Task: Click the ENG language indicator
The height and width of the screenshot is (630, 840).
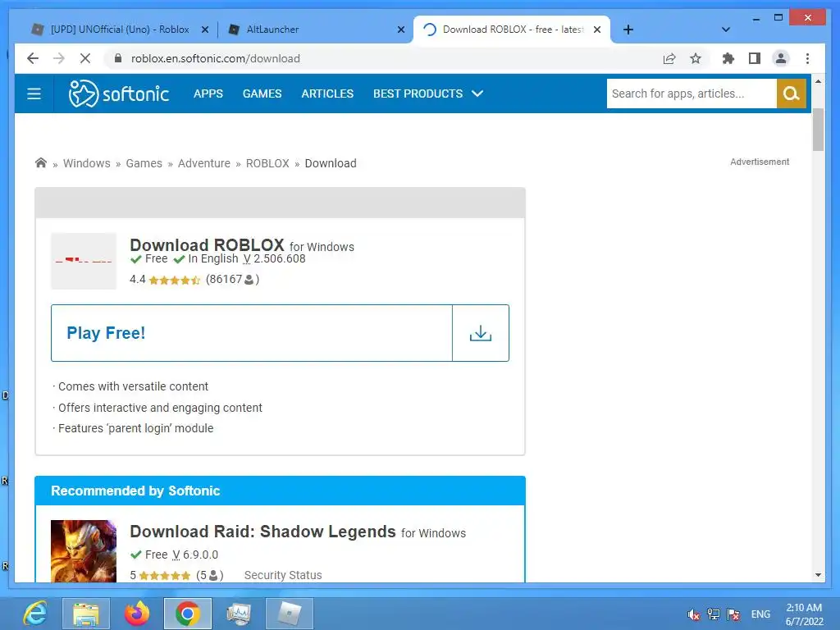Action: coord(760,614)
